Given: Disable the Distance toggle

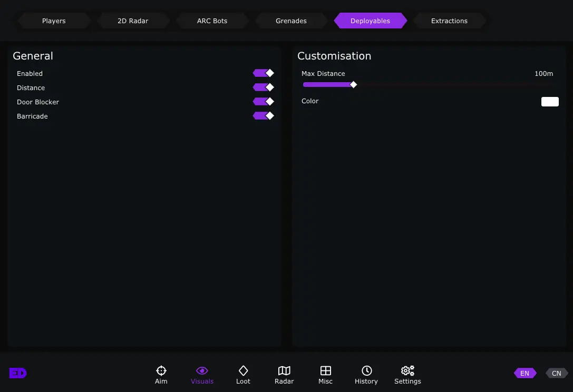Looking at the screenshot, I should [264, 87].
